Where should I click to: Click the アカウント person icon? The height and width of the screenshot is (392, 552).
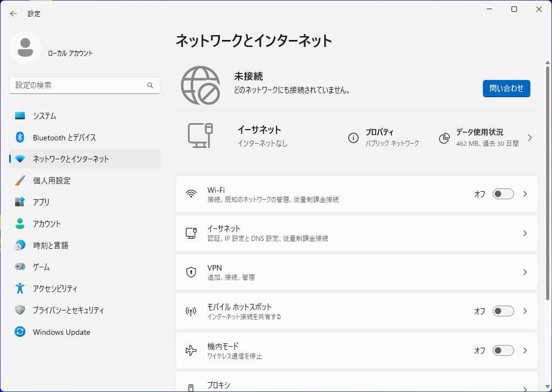[20, 224]
